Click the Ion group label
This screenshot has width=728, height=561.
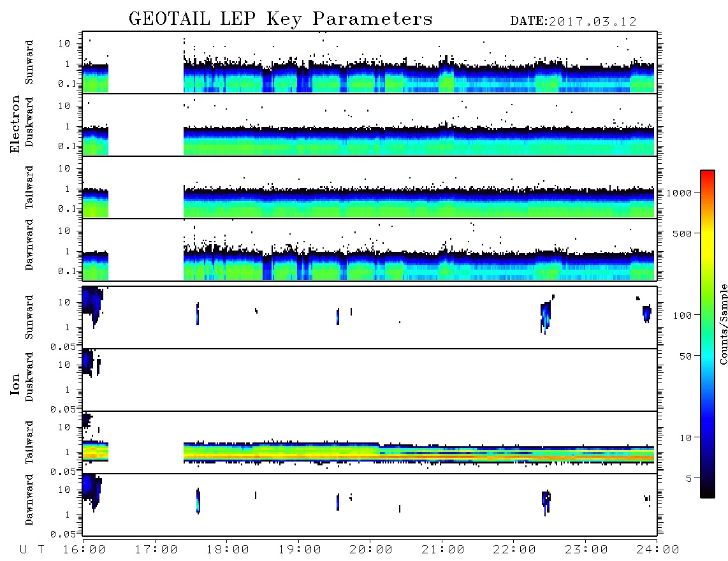(x=15, y=384)
